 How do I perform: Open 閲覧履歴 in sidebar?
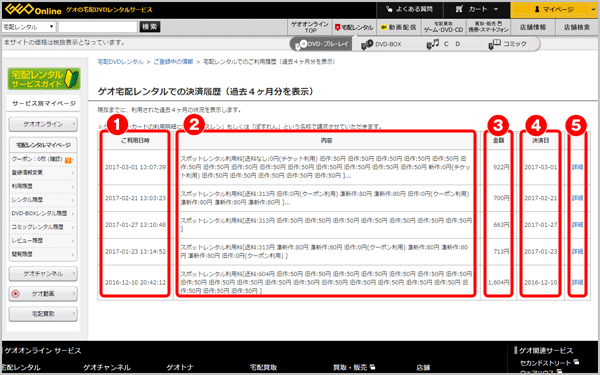point(42,254)
